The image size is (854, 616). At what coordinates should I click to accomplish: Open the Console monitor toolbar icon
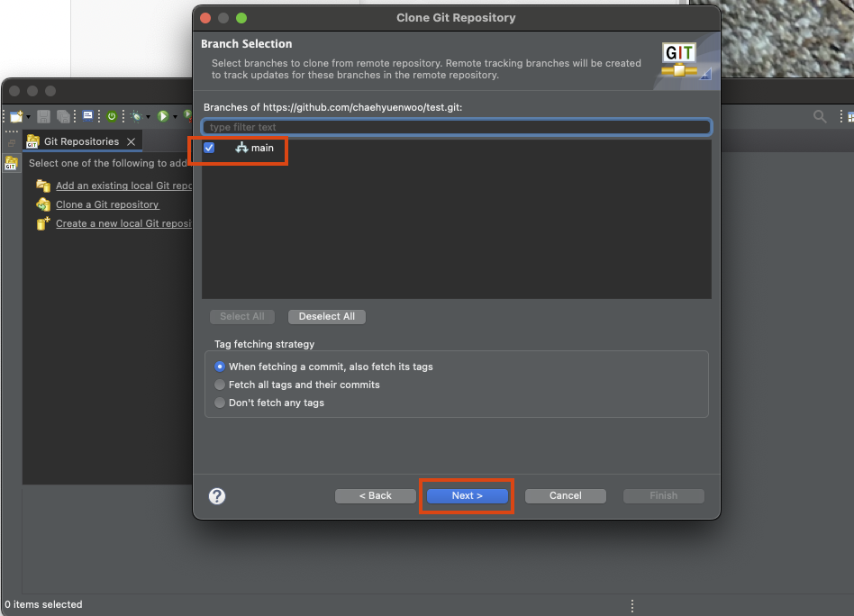point(87,115)
